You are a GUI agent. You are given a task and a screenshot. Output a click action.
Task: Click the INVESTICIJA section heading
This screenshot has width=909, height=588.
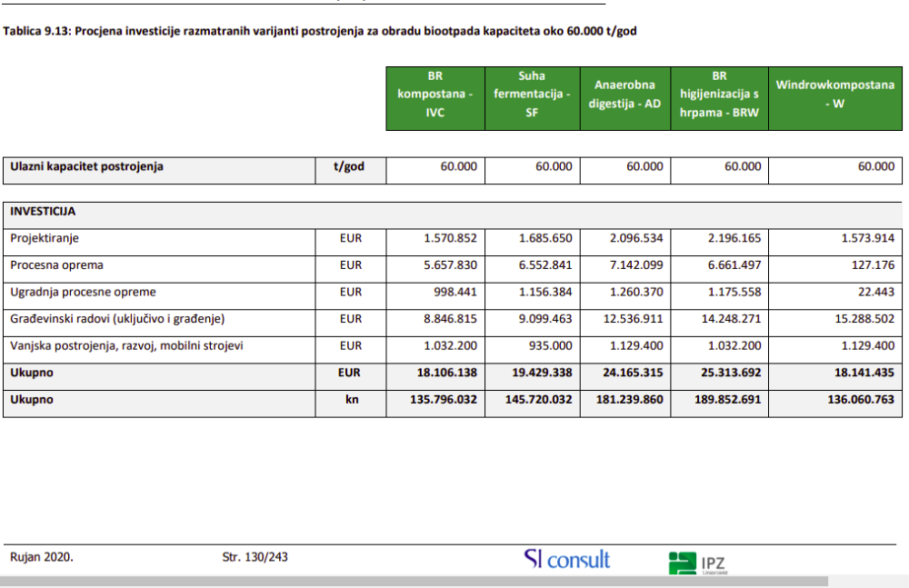tap(43, 212)
